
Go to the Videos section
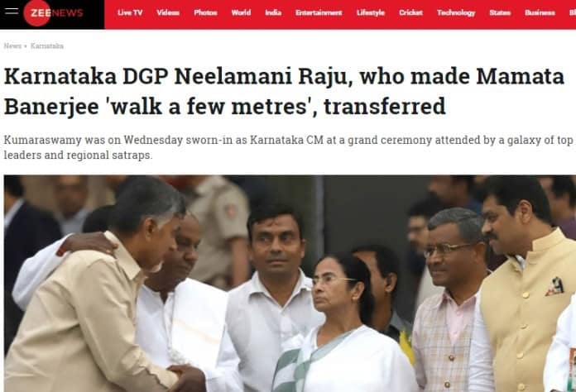point(168,13)
